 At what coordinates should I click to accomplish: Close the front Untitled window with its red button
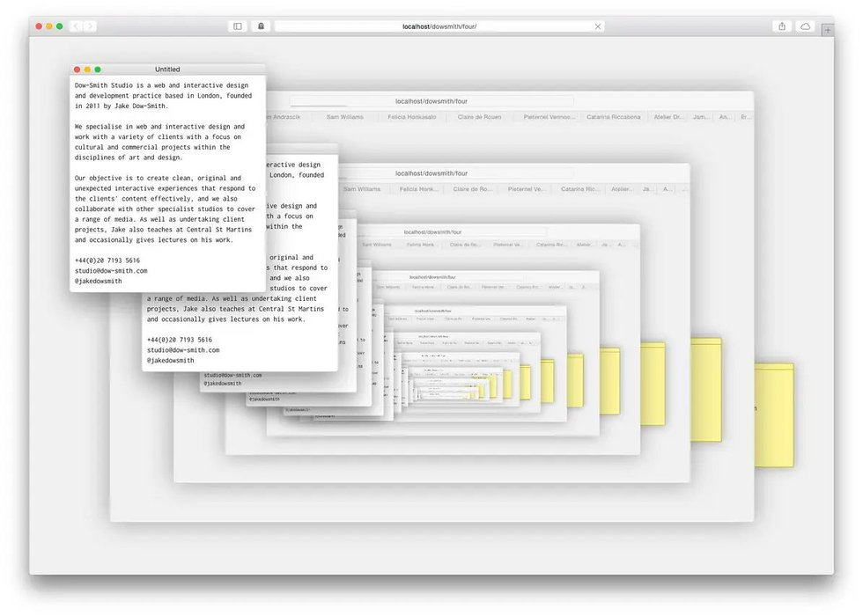tap(77, 70)
